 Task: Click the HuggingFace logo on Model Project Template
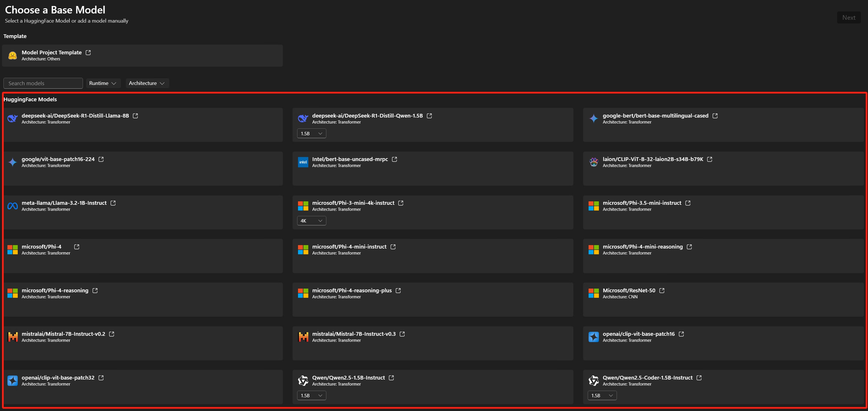tap(13, 55)
